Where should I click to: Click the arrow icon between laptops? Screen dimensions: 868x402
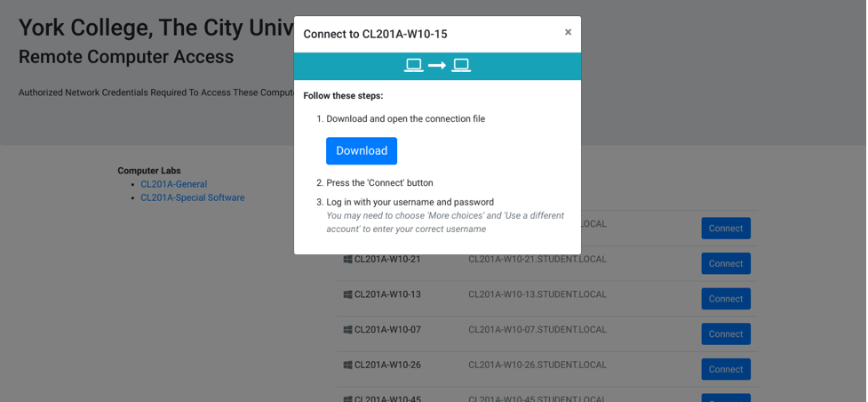[x=437, y=66]
